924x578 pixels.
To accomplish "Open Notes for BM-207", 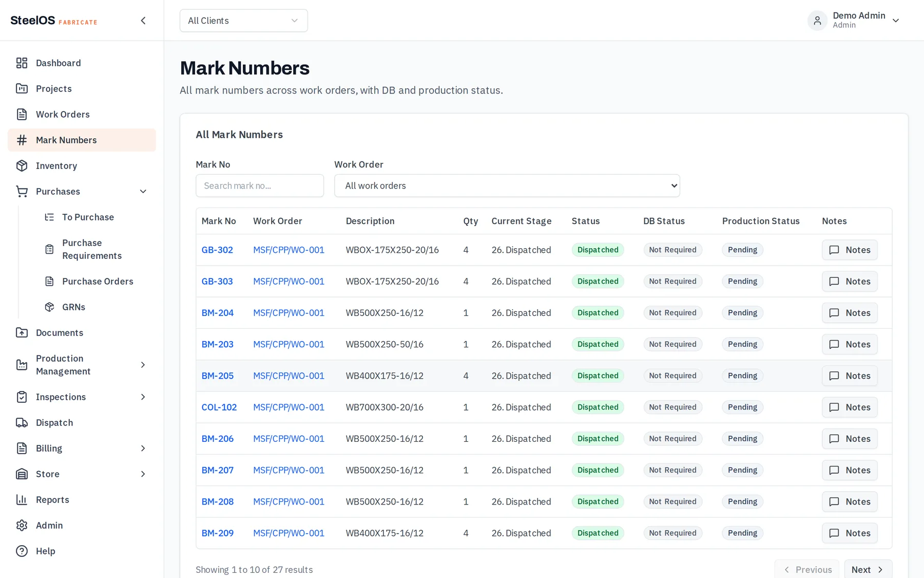I will pos(850,470).
